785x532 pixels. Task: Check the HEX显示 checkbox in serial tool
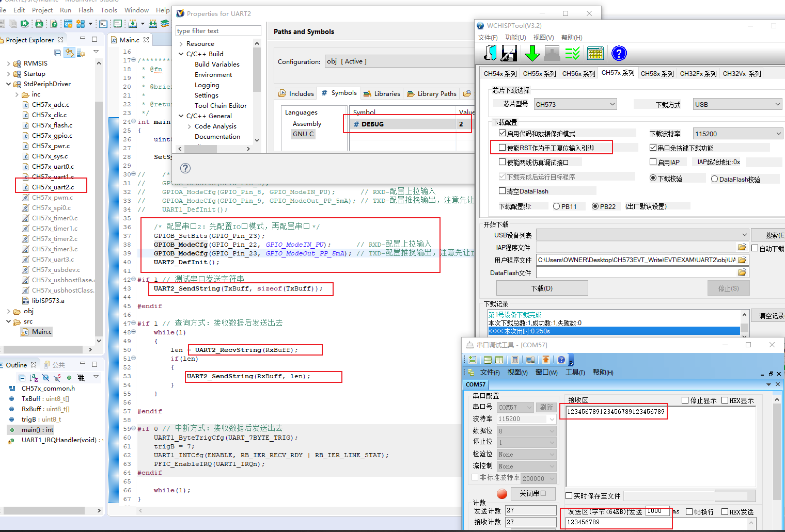point(725,400)
